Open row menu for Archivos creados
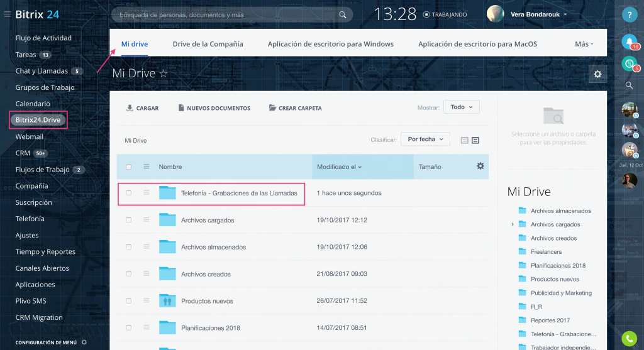This screenshot has height=350, width=644. coord(146,274)
